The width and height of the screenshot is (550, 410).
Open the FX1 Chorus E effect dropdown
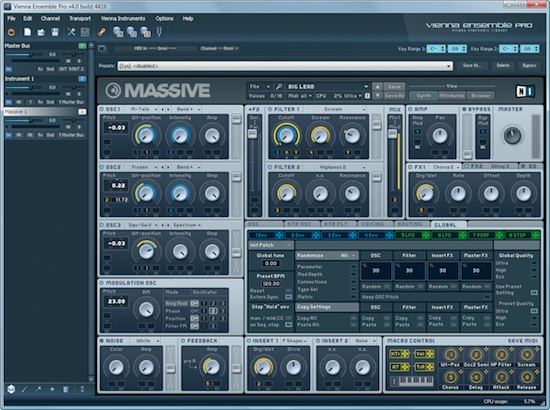[x=445, y=167]
